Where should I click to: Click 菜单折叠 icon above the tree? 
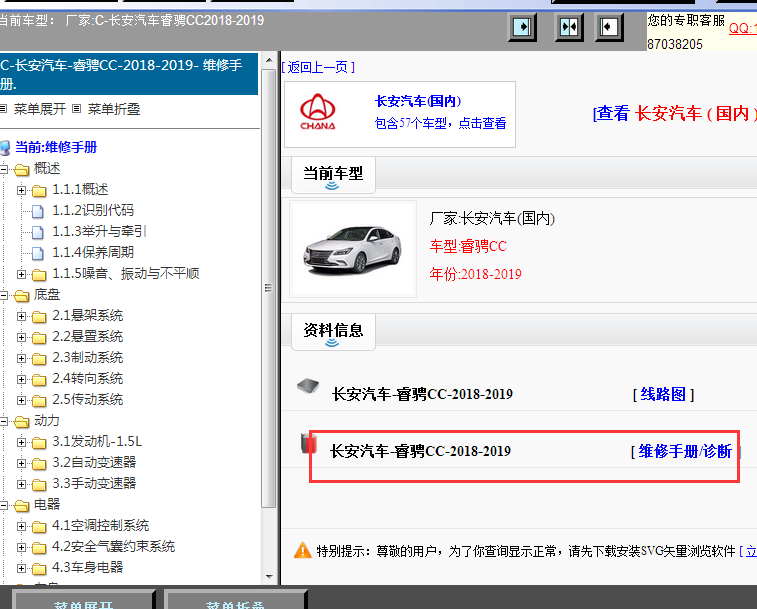click(x=76, y=109)
